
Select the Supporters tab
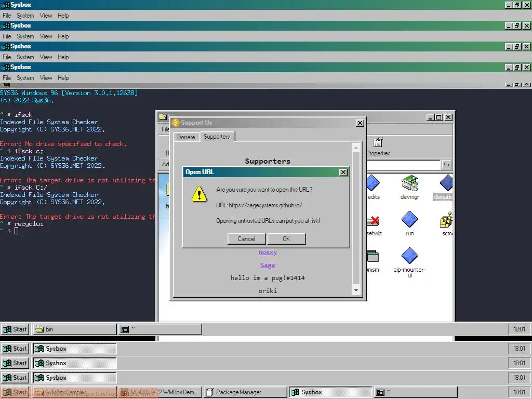point(217,137)
